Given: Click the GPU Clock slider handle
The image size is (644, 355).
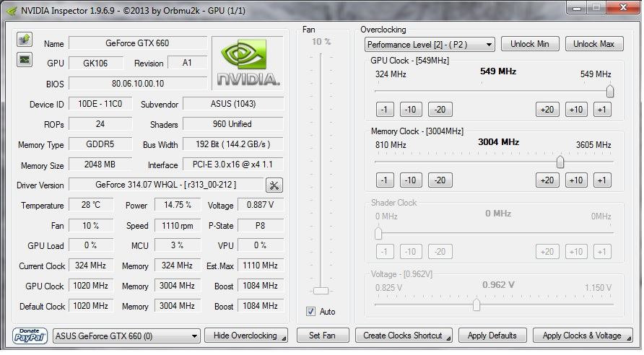Looking at the screenshot, I should tap(610, 91).
